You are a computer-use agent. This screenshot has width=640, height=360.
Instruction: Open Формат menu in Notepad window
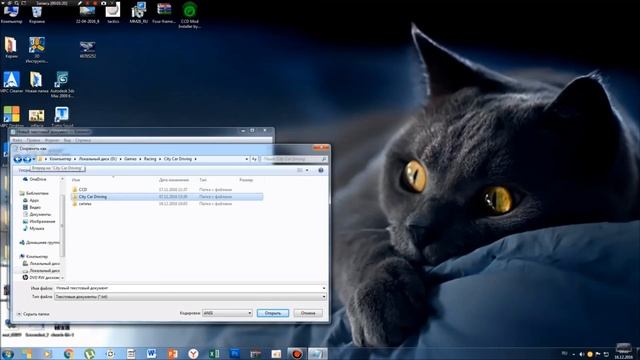(52, 140)
